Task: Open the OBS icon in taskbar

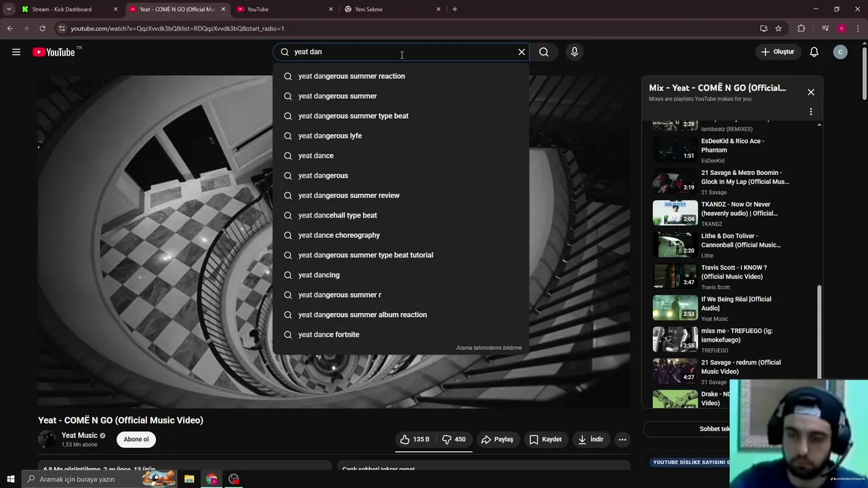Action: pyautogui.click(x=234, y=479)
